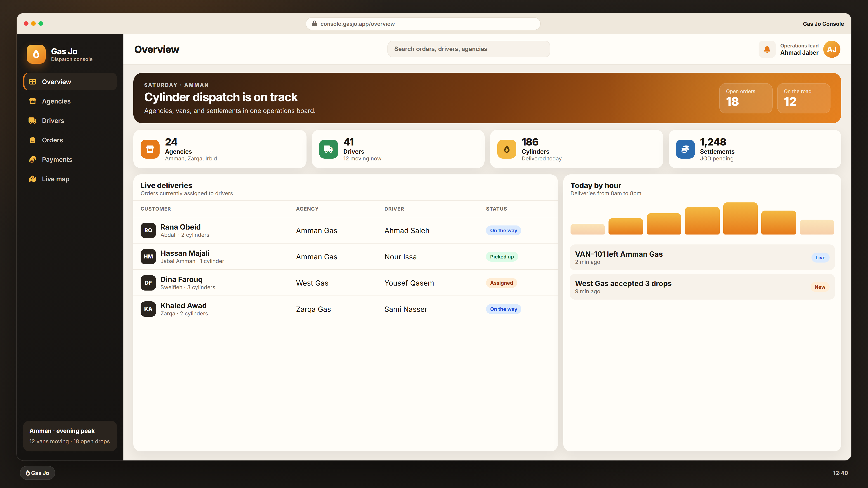868x488 pixels.
Task: Select customer name Dina Farouq
Action: pos(181,279)
